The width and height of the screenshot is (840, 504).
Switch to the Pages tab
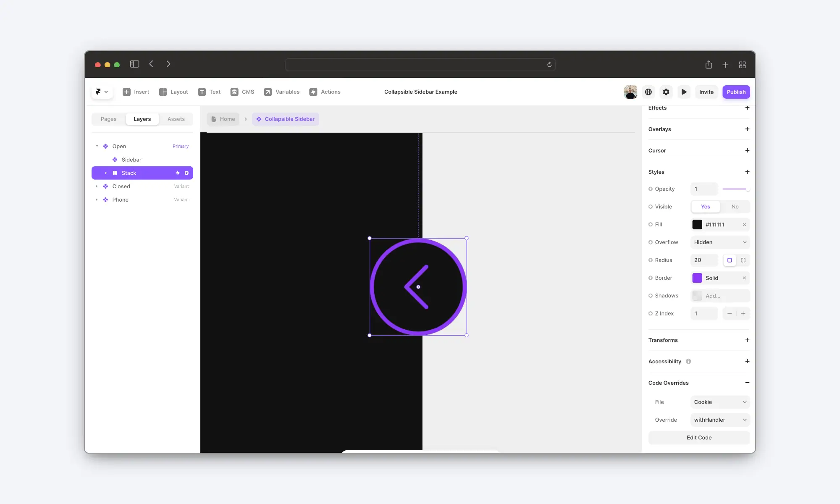tap(108, 119)
